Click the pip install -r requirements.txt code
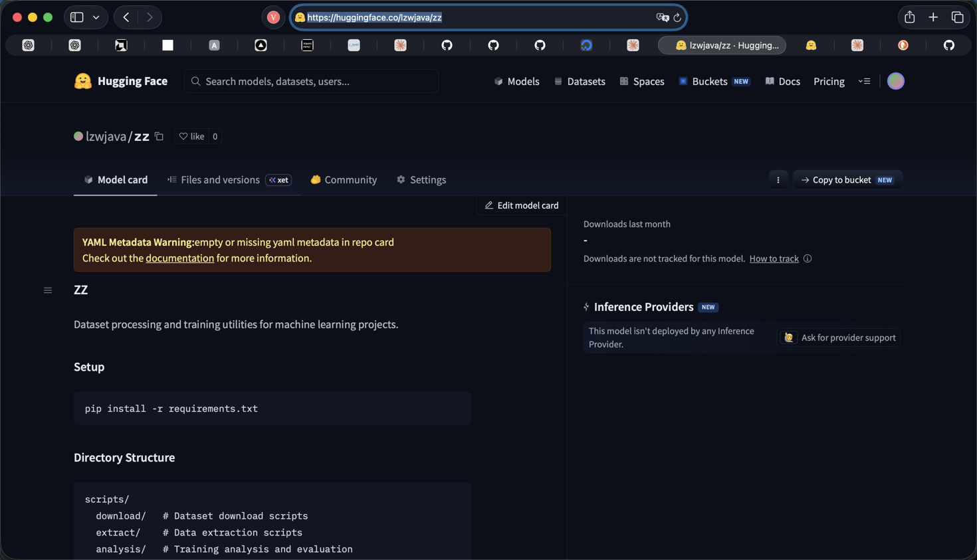Image resolution: width=977 pixels, height=560 pixels. pyautogui.click(x=171, y=409)
